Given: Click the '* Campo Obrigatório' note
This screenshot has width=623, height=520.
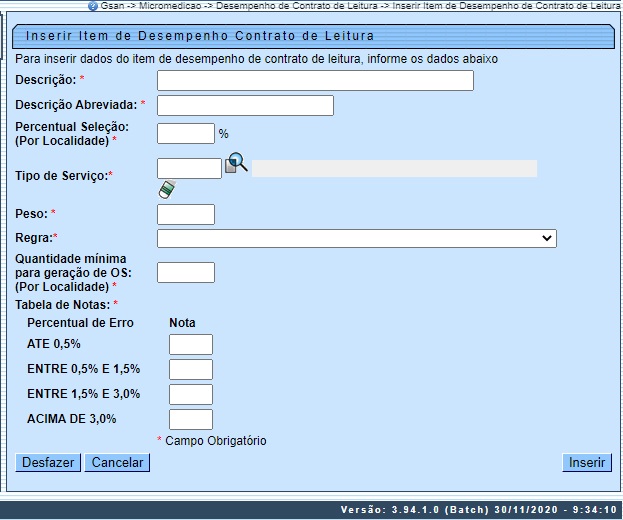Looking at the screenshot, I should 212,441.
